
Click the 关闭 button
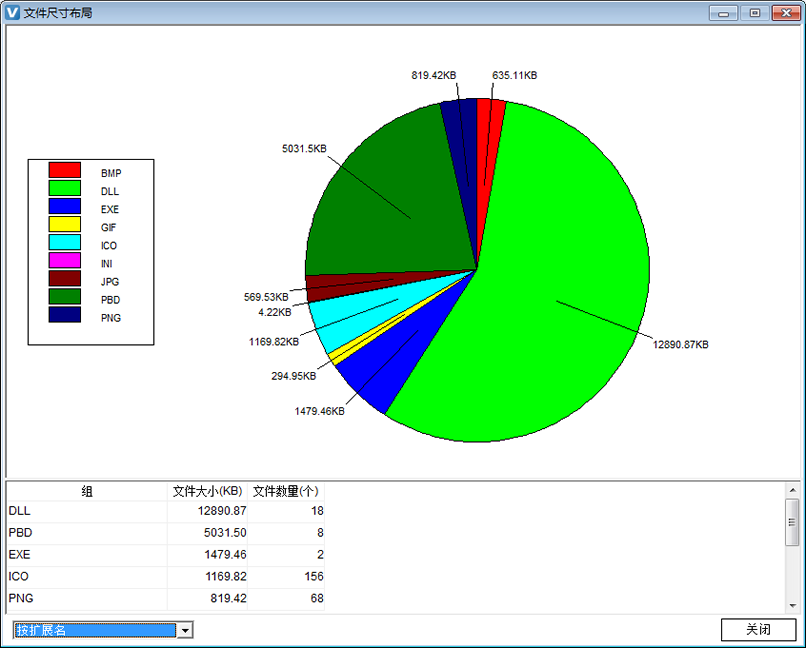pyautogui.click(x=758, y=630)
